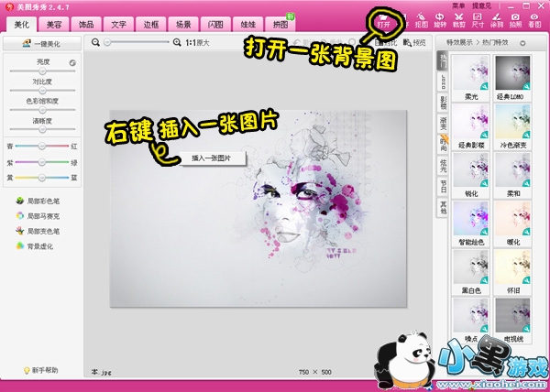Viewport: 550px width, 392px height.
Task: Select the LOMO effects side tab
Action: click(444, 82)
